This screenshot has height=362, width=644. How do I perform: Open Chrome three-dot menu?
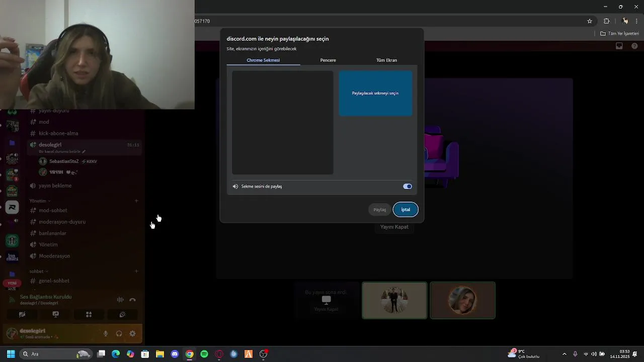point(636,21)
